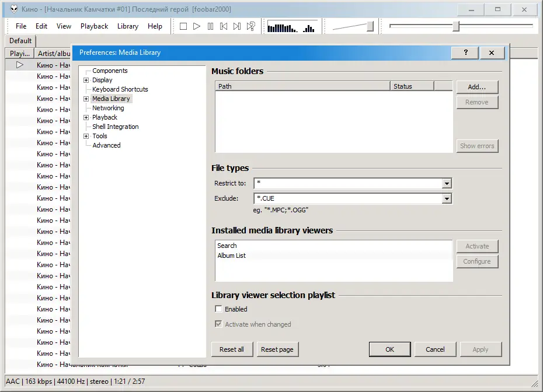Open the Playback menu
The width and height of the screenshot is (543, 392).
click(x=94, y=26)
